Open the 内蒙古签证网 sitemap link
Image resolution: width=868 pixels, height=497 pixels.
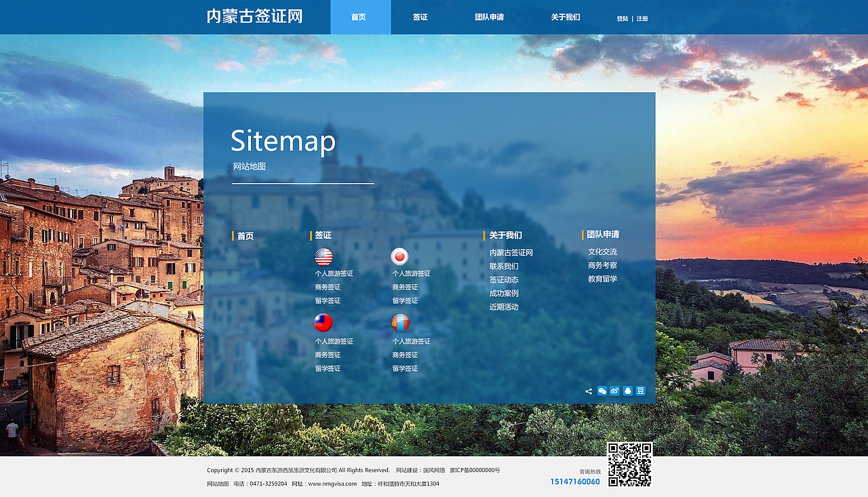(x=511, y=253)
